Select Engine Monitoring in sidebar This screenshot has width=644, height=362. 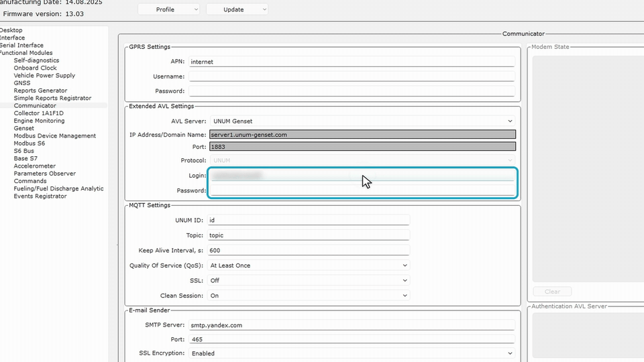pos(39,121)
